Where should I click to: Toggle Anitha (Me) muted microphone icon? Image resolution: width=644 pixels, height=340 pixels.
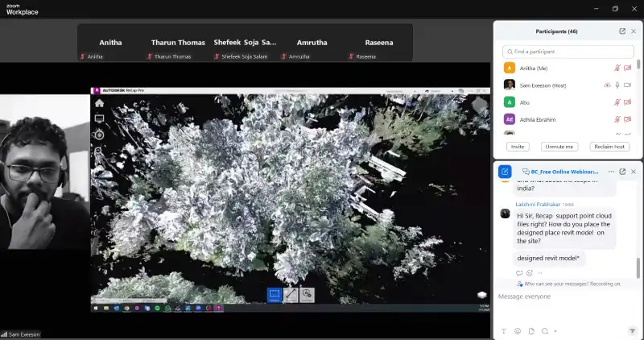coord(618,68)
